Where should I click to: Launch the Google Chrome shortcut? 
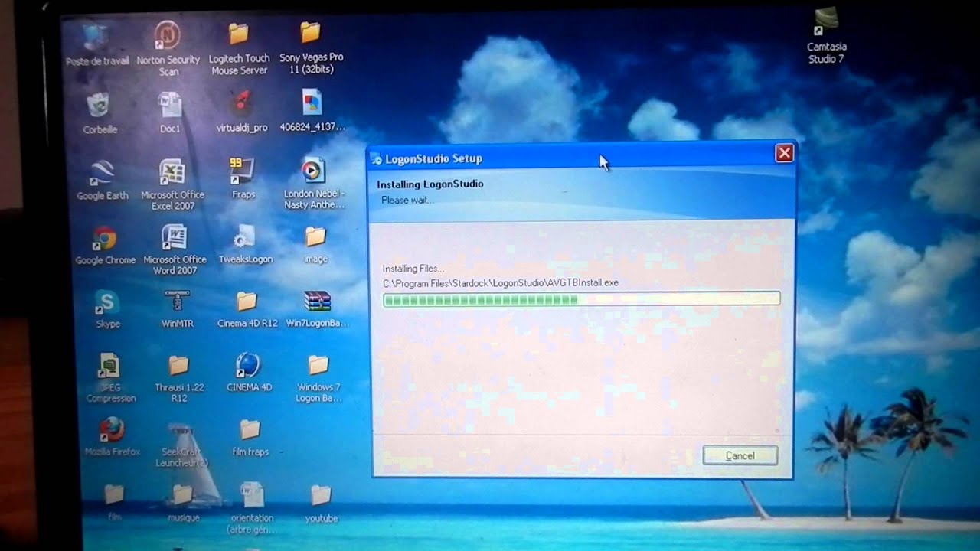coord(104,239)
